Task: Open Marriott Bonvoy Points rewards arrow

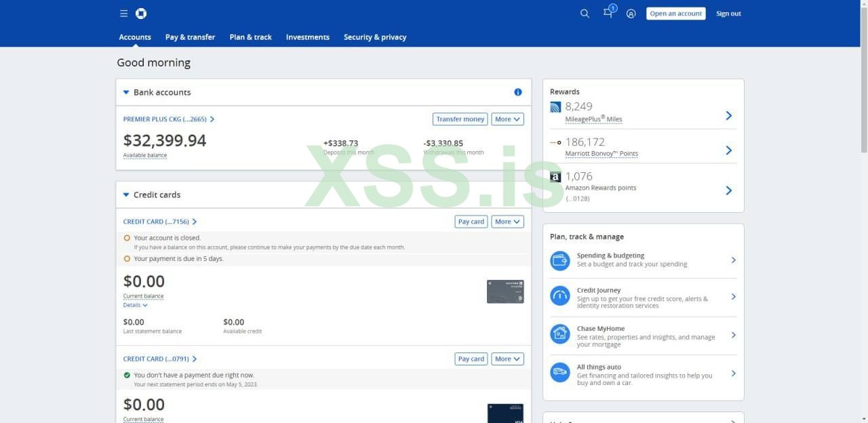Action: pyautogui.click(x=729, y=150)
